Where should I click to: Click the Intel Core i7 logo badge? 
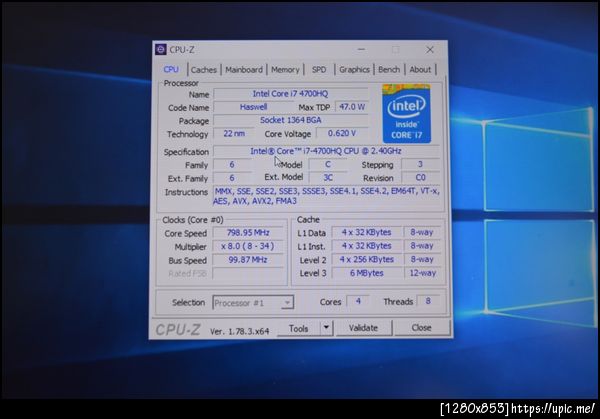pos(407,114)
